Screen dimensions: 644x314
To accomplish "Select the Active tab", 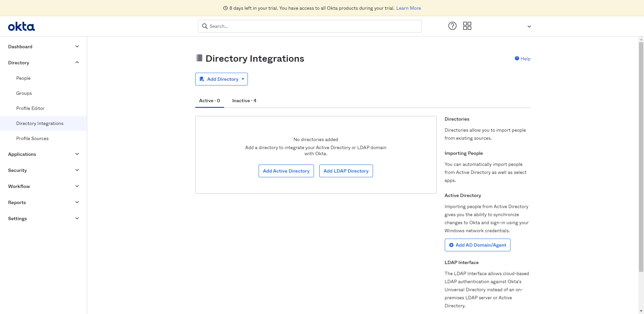I will [210, 101].
